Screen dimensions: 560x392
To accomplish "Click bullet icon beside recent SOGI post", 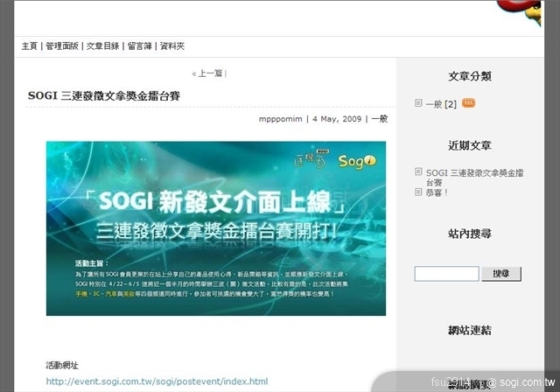I will pos(418,171).
